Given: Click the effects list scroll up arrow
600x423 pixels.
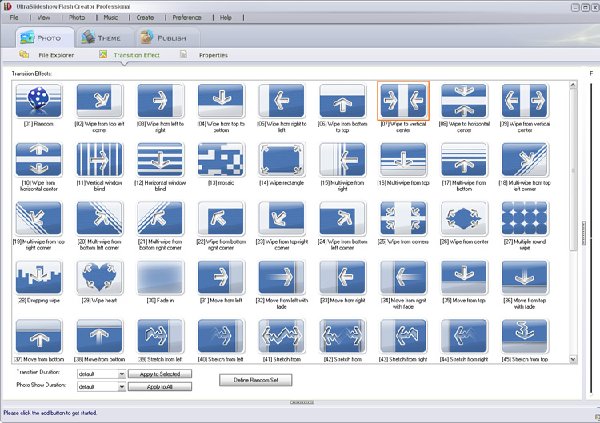Looking at the screenshot, I should pyautogui.click(x=573, y=85).
